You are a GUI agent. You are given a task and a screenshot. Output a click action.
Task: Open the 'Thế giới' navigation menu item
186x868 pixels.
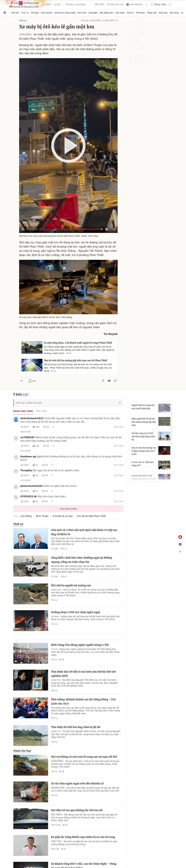[34, 13]
